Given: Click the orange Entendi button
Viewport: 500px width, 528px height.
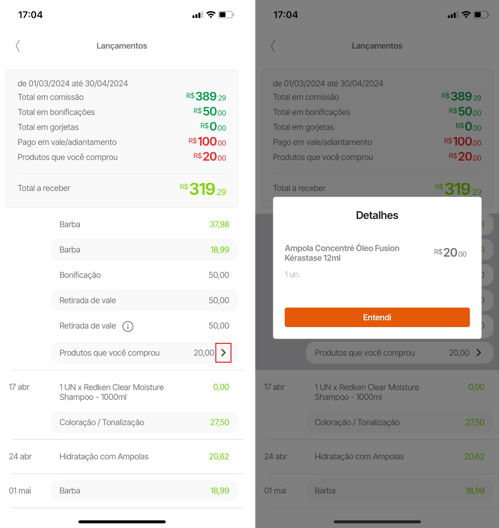Looking at the screenshot, I should click(377, 317).
